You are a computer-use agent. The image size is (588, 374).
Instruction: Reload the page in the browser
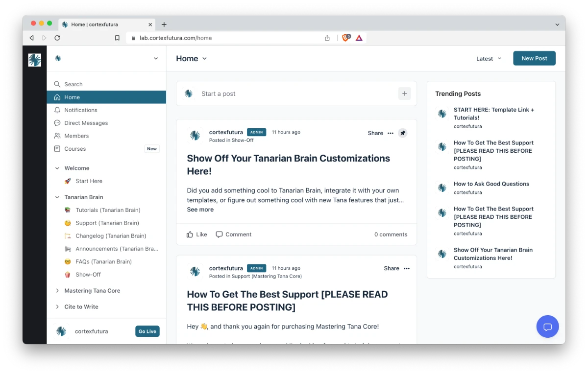57,38
